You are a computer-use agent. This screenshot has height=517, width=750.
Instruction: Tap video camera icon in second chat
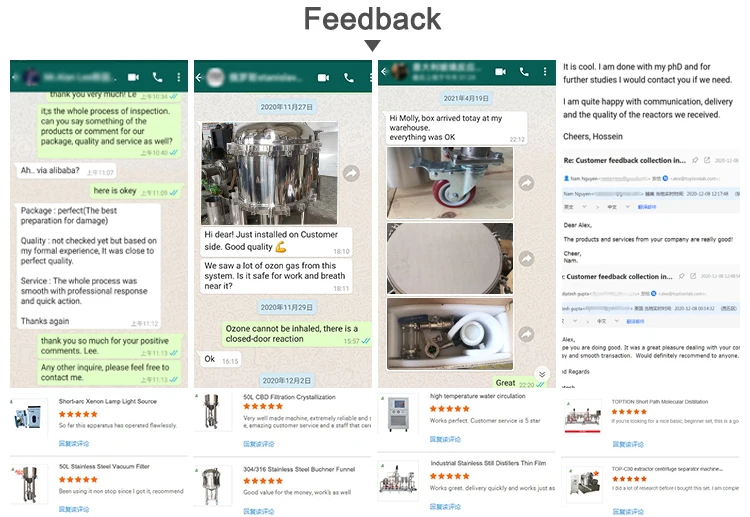(323, 77)
